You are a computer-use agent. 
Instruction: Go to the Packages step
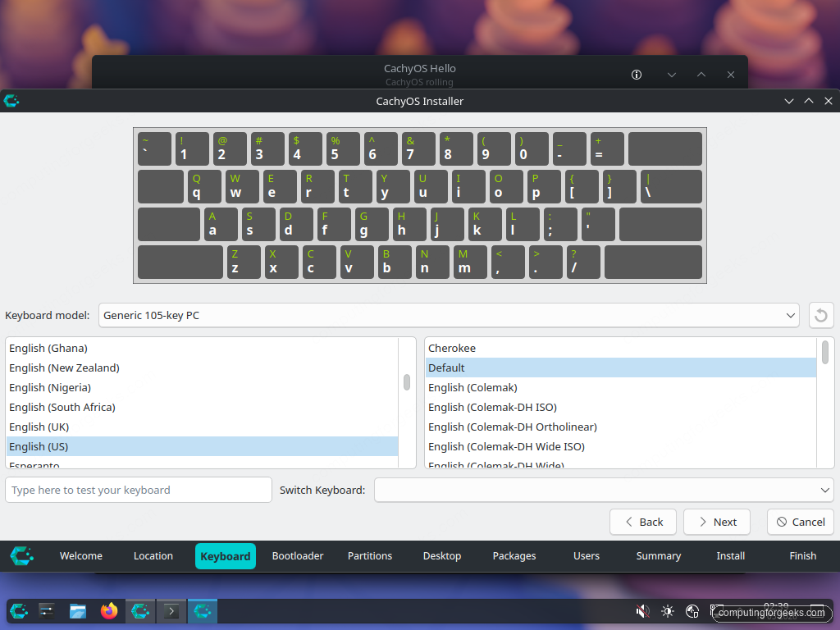(514, 555)
